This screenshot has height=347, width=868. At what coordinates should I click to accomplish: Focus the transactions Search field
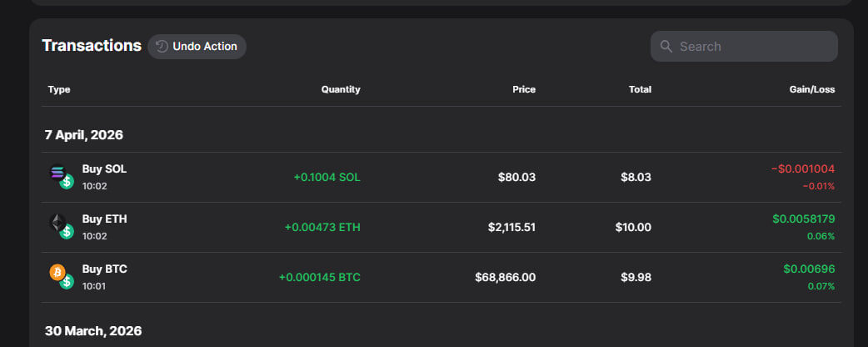[x=754, y=47]
